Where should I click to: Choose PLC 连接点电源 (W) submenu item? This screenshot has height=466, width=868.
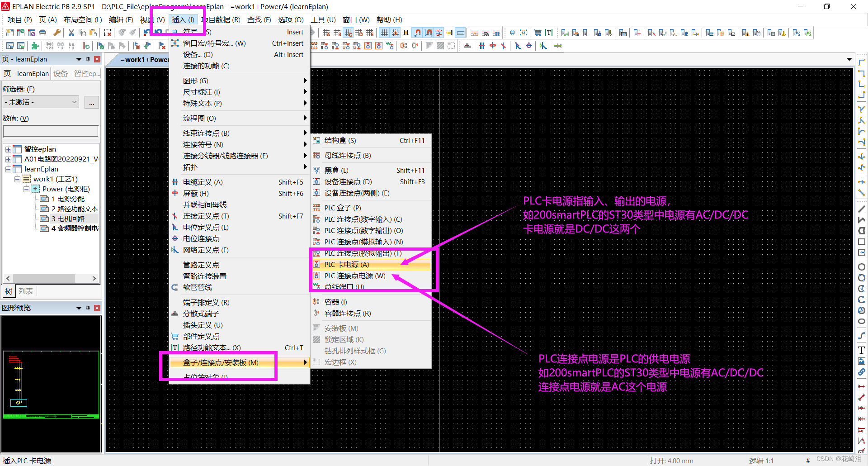(372, 276)
